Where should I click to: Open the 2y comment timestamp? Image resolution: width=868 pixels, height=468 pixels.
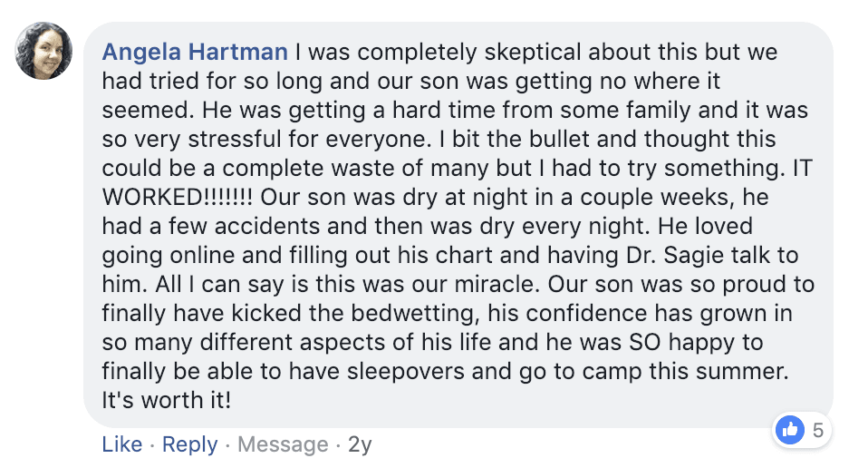pyautogui.click(x=360, y=444)
